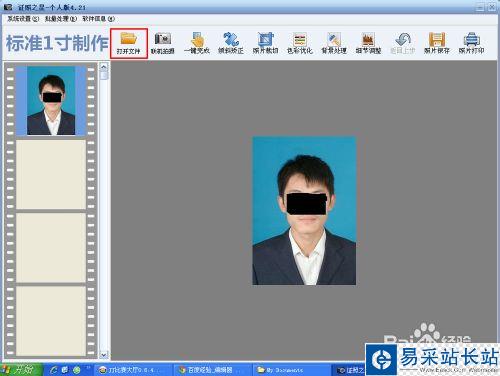
Task: Open the 批量处理 menu
Action: pos(61,19)
